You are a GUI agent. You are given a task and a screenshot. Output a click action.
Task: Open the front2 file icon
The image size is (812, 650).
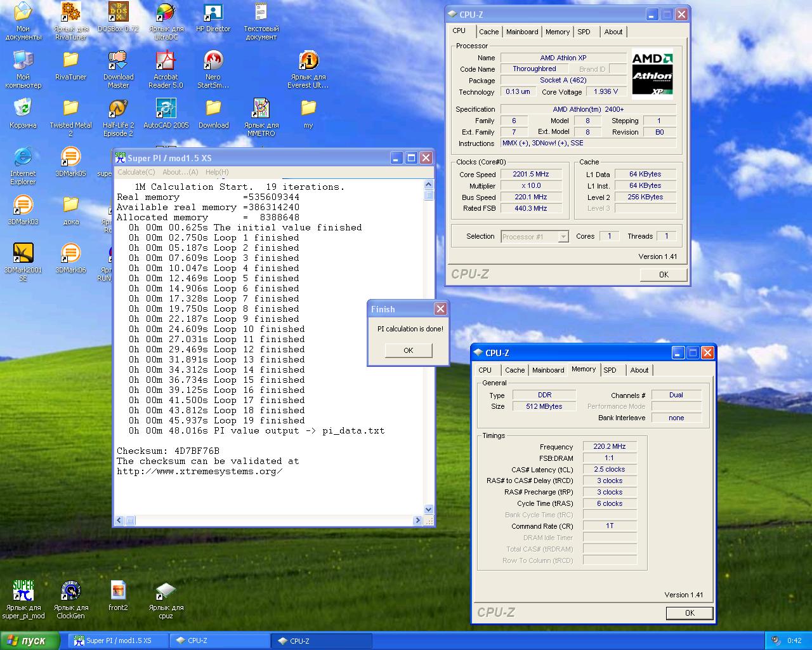(x=118, y=590)
